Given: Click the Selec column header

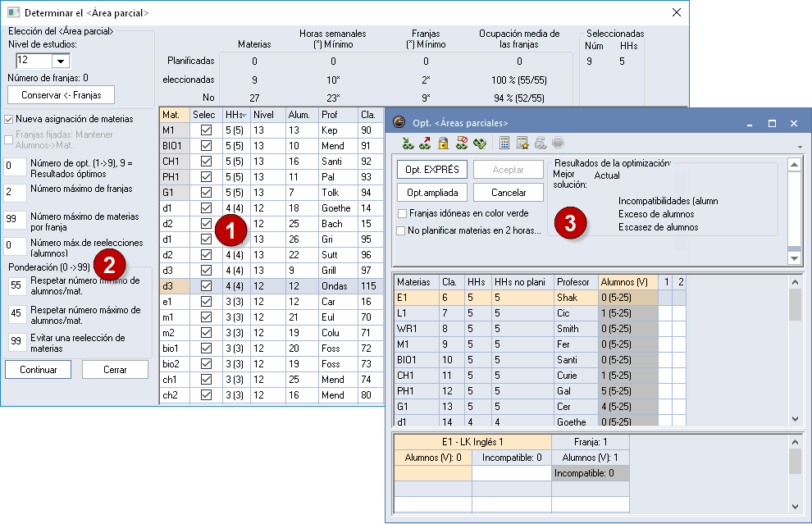Looking at the screenshot, I should (206, 115).
